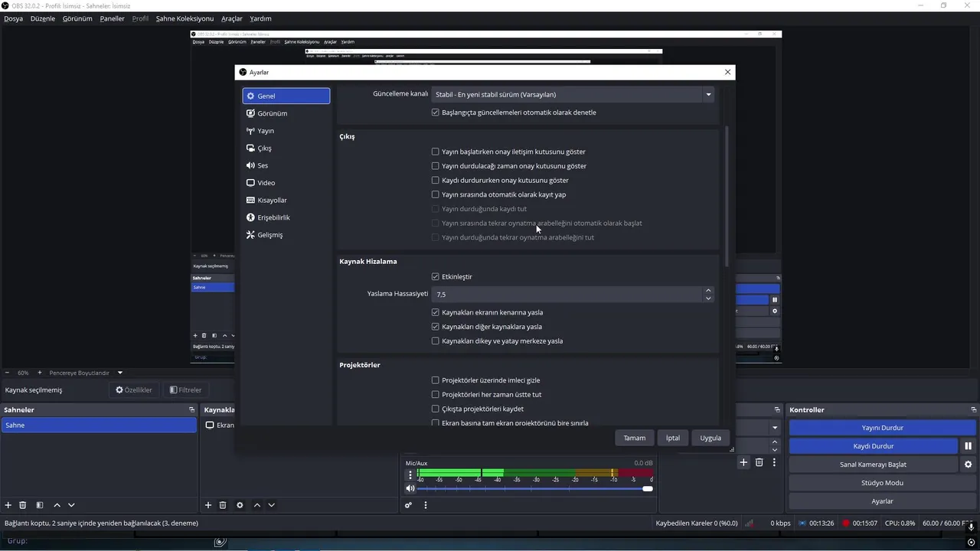Remove selected scene with trash icon
The width and height of the screenshot is (980, 551).
[23, 505]
